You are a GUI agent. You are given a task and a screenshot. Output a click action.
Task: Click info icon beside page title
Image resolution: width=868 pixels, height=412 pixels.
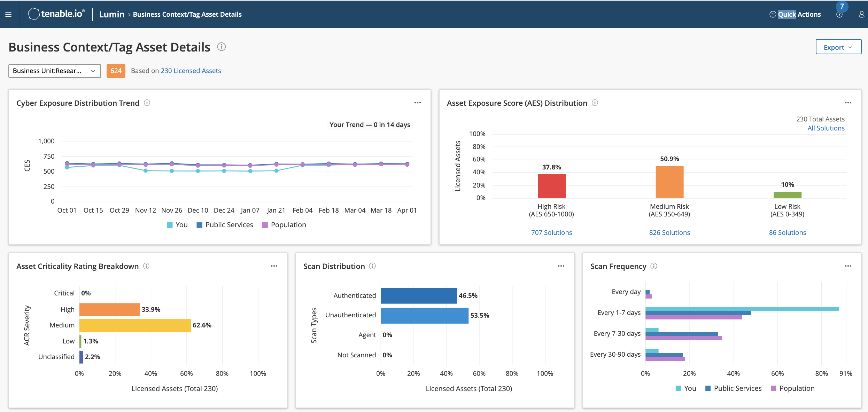tap(222, 47)
